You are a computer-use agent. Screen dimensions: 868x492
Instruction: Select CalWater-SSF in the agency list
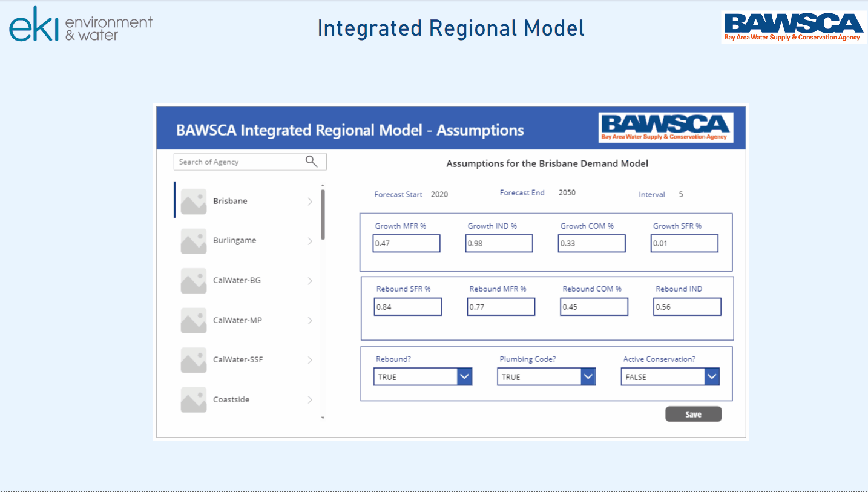point(247,360)
